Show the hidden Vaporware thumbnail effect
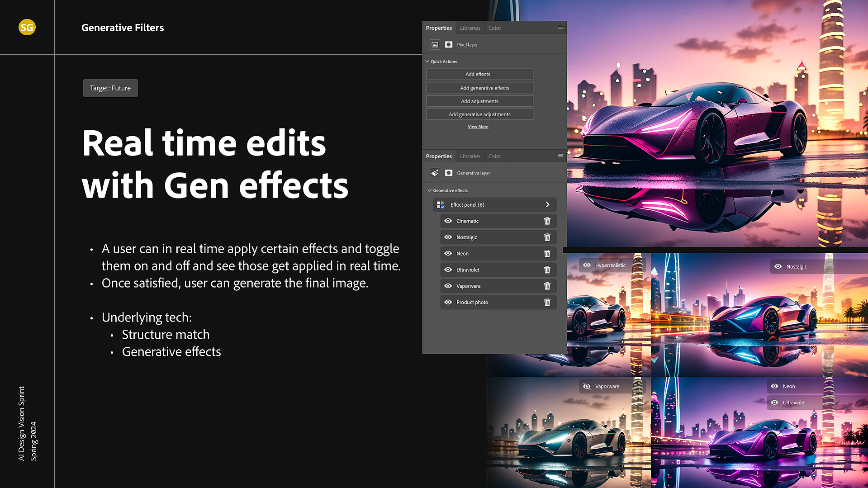 point(587,387)
